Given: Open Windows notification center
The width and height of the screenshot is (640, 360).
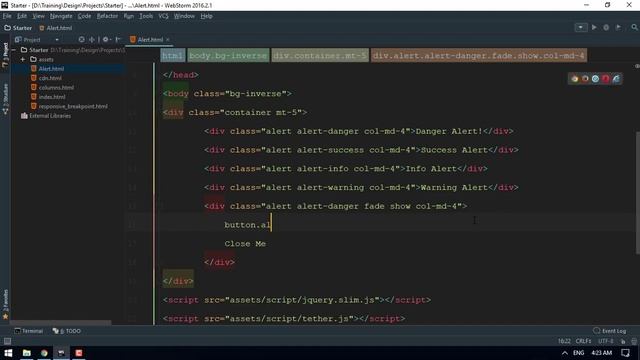Looking at the screenshot, I should [x=625, y=353].
